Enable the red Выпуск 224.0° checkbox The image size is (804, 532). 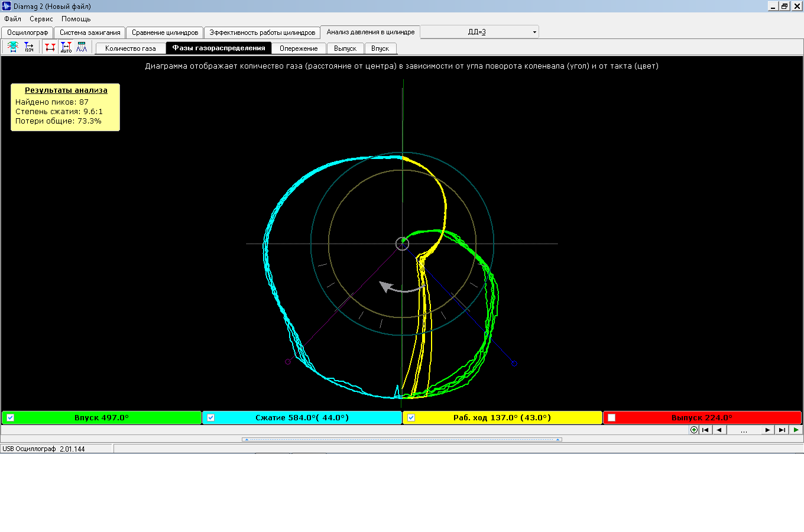click(611, 418)
